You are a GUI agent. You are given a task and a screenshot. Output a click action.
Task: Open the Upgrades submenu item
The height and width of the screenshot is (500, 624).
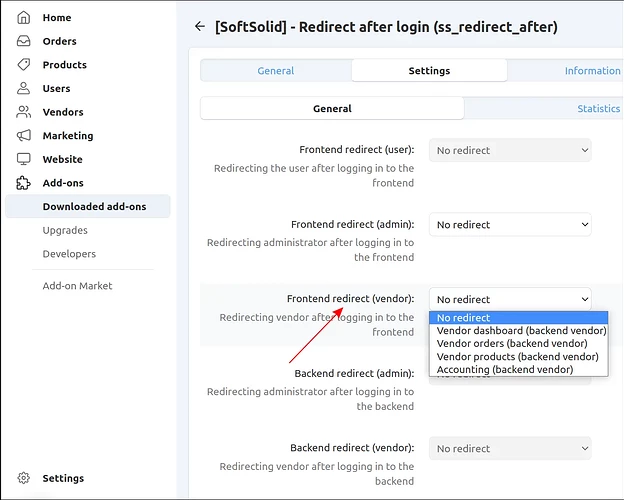(x=65, y=230)
